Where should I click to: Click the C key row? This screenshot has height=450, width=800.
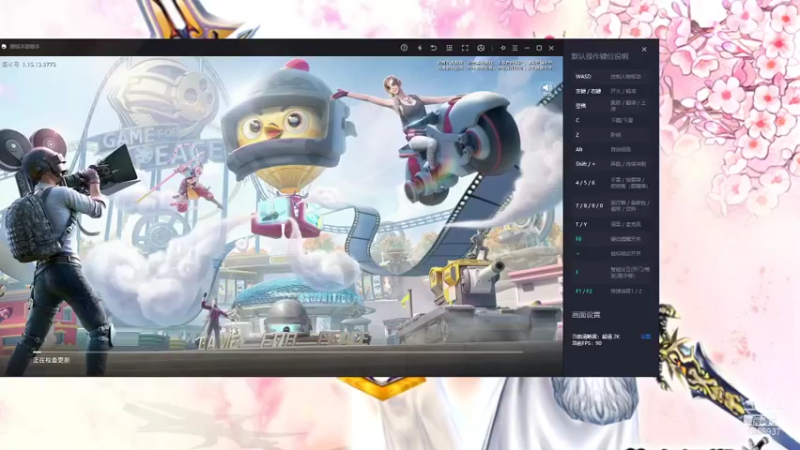tap(611, 120)
